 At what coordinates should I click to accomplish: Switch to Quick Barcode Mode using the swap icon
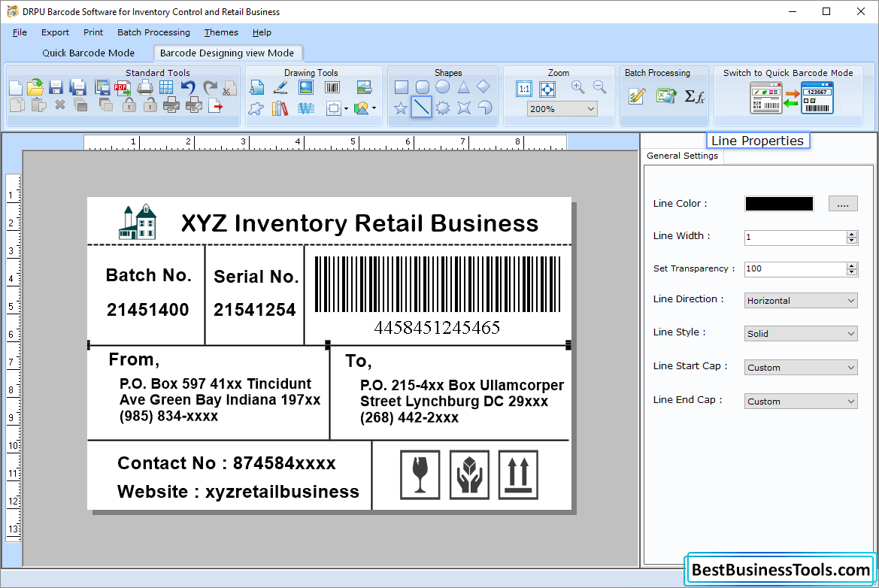coord(792,98)
